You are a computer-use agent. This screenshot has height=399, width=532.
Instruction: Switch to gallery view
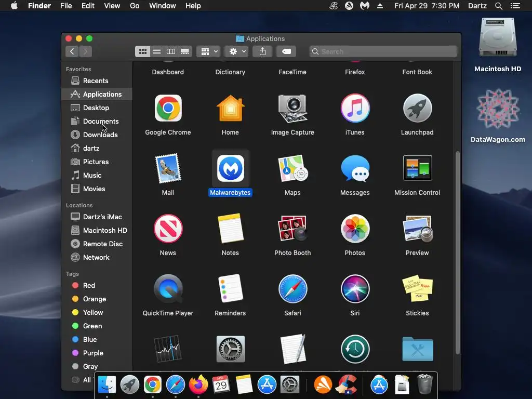185,51
